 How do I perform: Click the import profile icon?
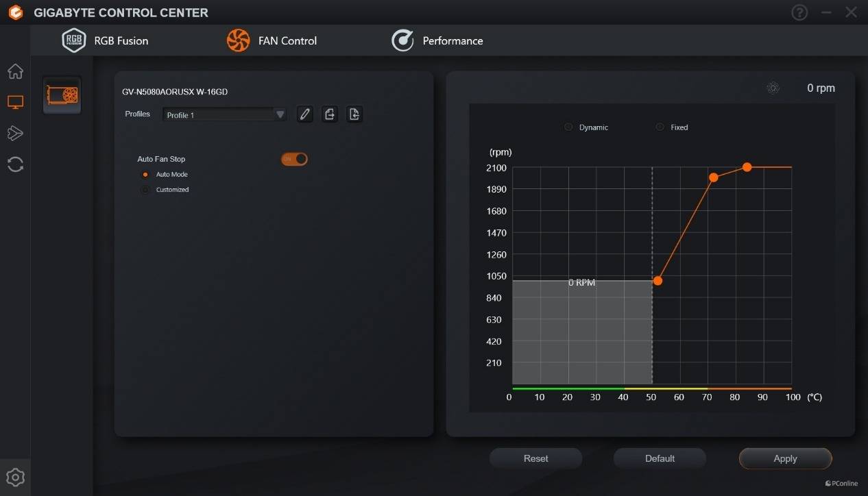click(354, 114)
